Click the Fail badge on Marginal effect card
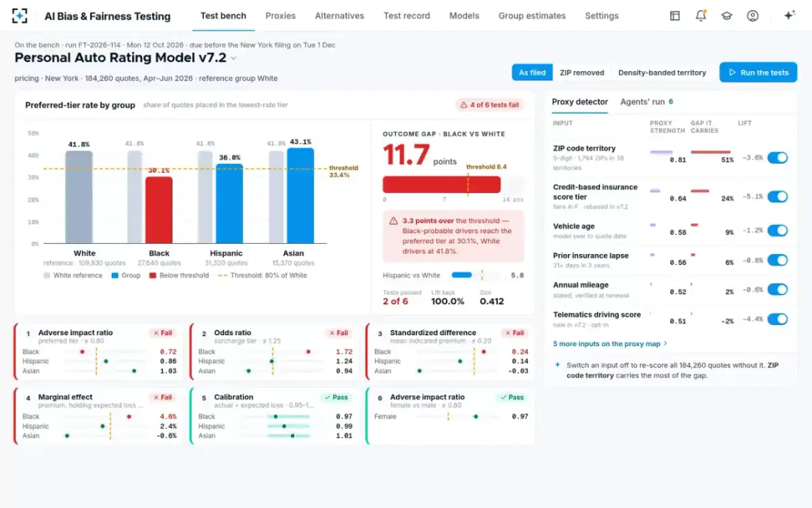This screenshot has height=508, width=812. pos(163,398)
